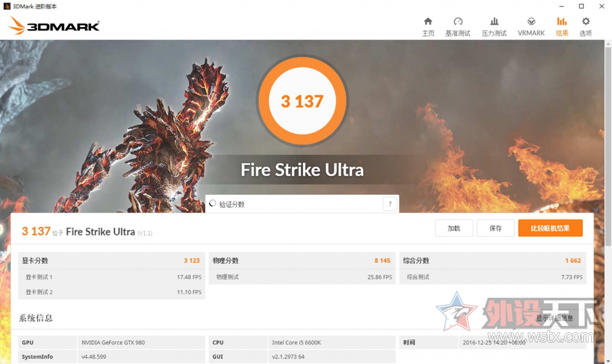Viewport: 612px width, 364px height.
Task: Open the 压力测试 stress test icon
Action: pyautogui.click(x=494, y=22)
